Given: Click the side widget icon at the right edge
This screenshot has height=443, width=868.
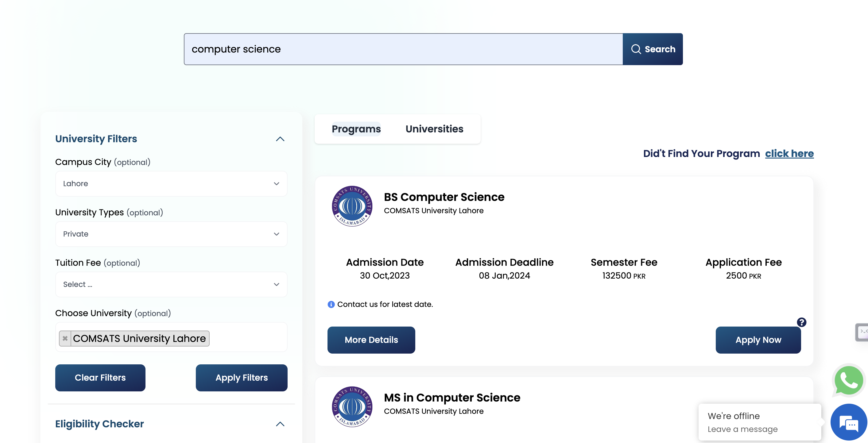Looking at the screenshot, I should coord(862,332).
